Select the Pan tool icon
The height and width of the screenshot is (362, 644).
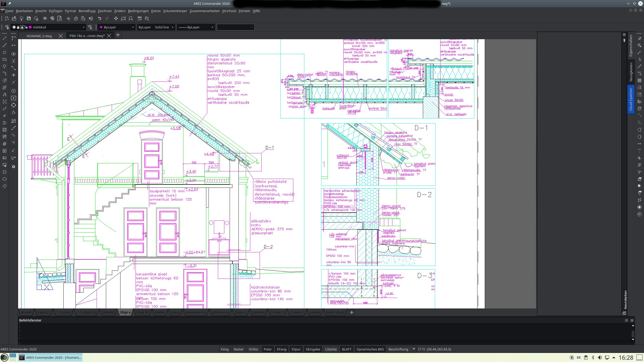coord(116,18)
